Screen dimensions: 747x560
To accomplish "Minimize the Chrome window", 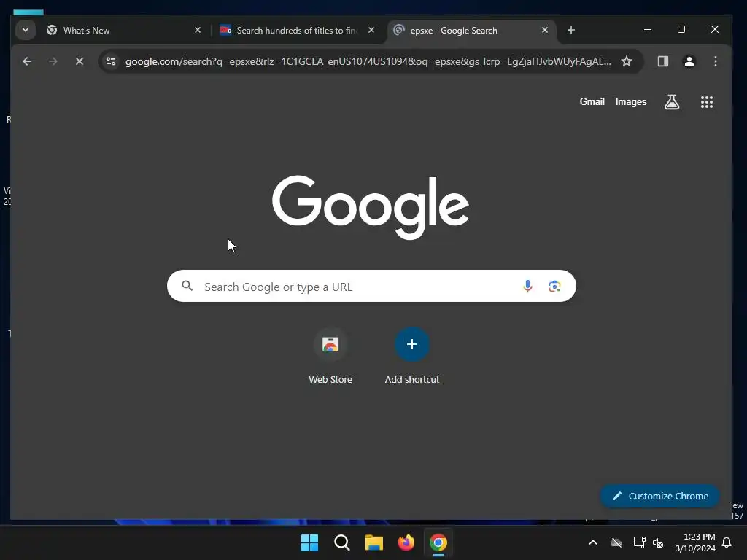I will pos(648,29).
